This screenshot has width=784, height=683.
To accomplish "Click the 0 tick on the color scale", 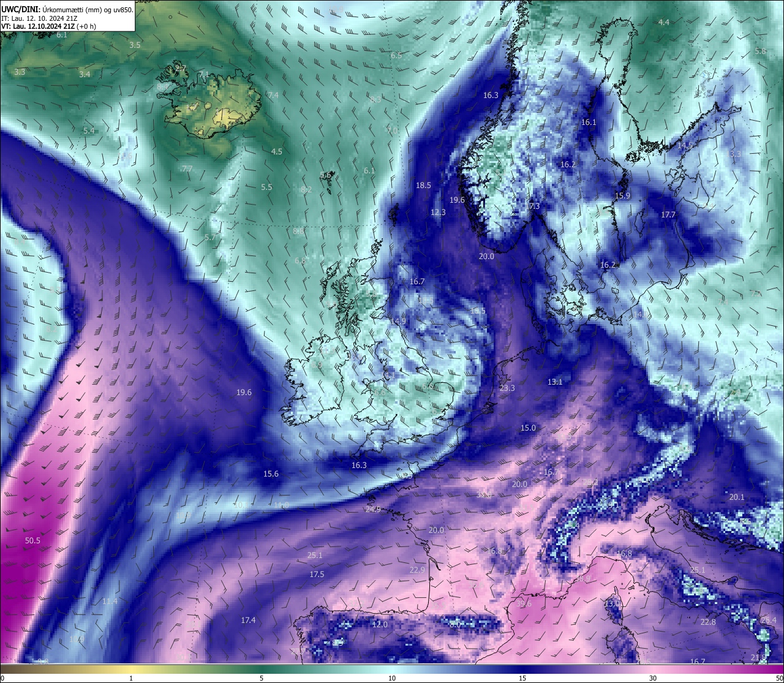I will (x=2, y=678).
